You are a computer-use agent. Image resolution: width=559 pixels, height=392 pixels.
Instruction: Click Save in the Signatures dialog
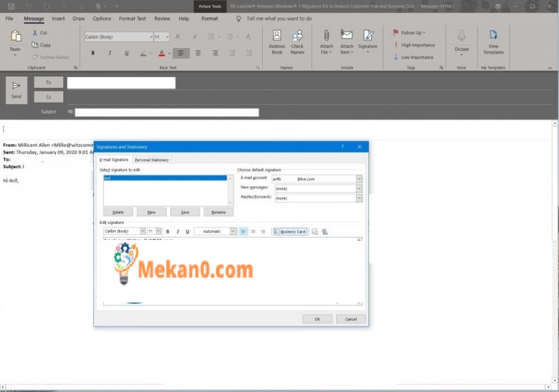tap(185, 212)
